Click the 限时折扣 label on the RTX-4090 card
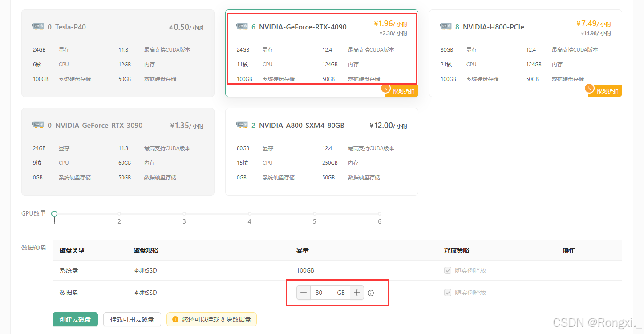This screenshot has width=644, height=334. tap(404, 91)
